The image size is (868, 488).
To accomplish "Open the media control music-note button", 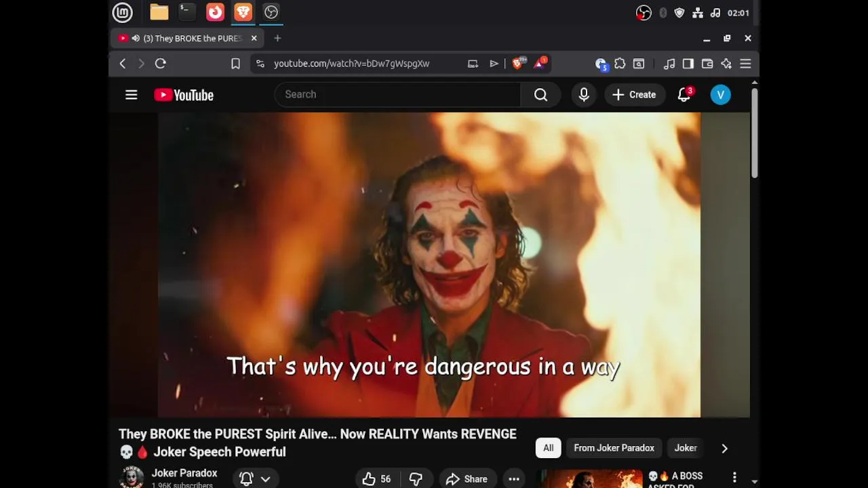I will [669, 64].
